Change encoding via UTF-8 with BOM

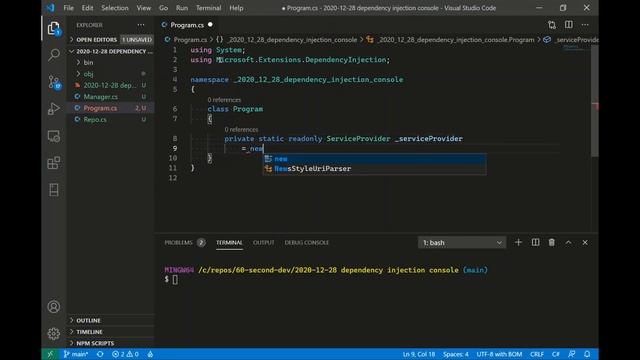pos(499,354)
